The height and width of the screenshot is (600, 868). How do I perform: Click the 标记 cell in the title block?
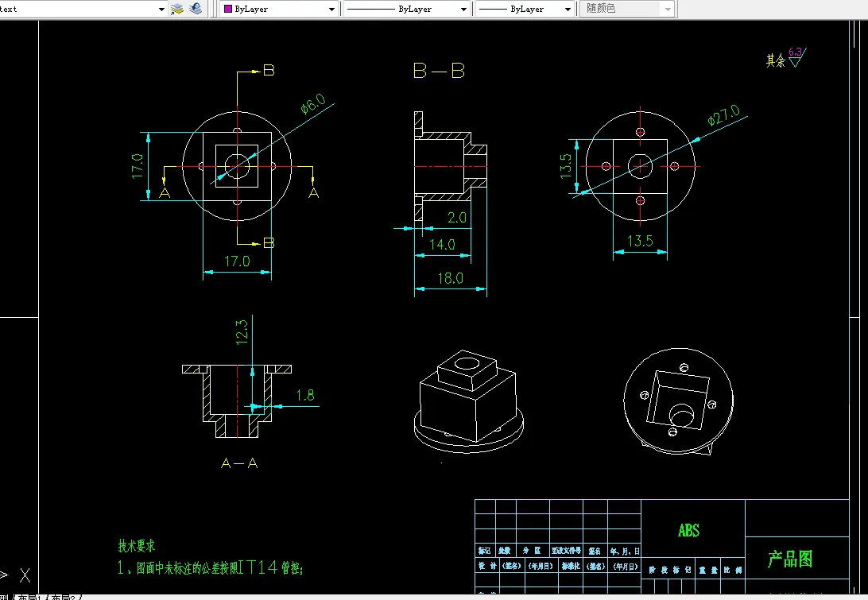tap(484, 551)
